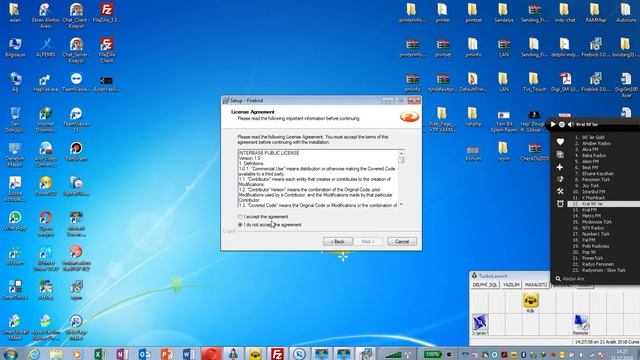Click the radio search magnifier icon
Viewport: 640px width, 360px height.
558,279
